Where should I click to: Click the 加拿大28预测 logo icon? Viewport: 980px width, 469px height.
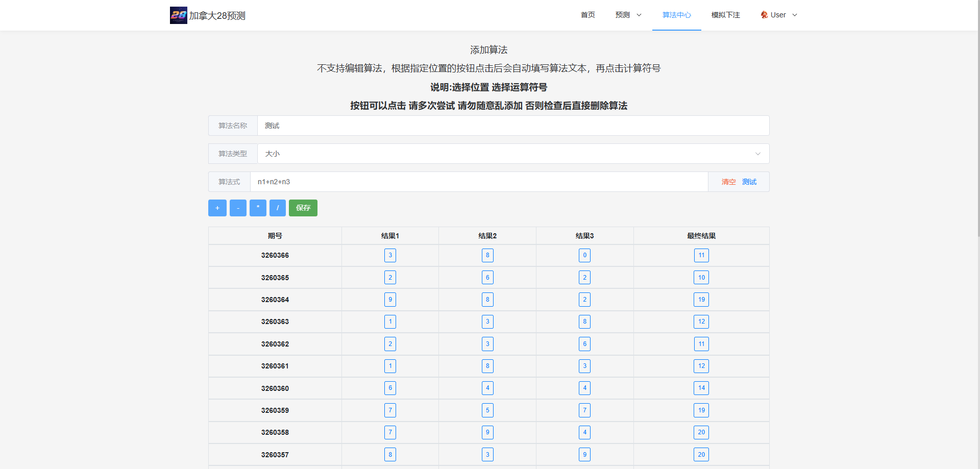178,15
